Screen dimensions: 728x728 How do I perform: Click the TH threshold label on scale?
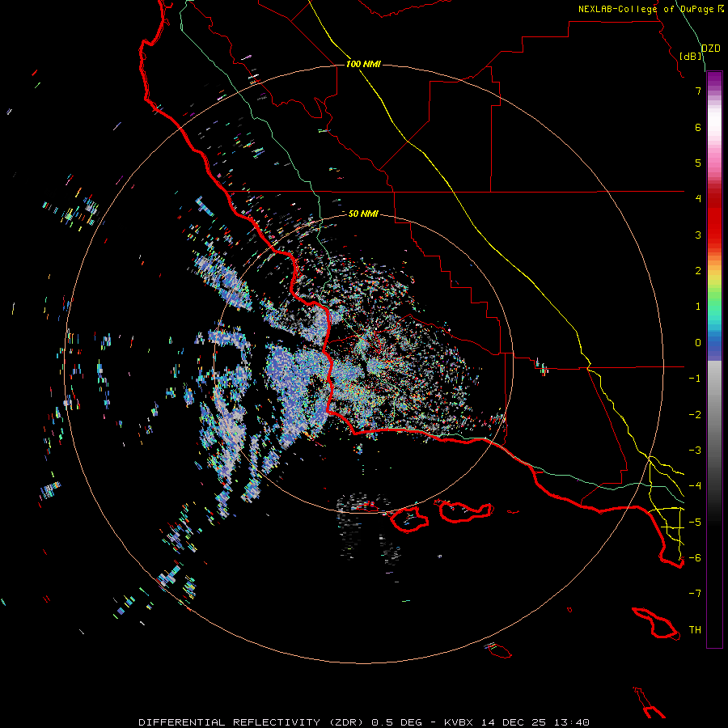[695, 630]
